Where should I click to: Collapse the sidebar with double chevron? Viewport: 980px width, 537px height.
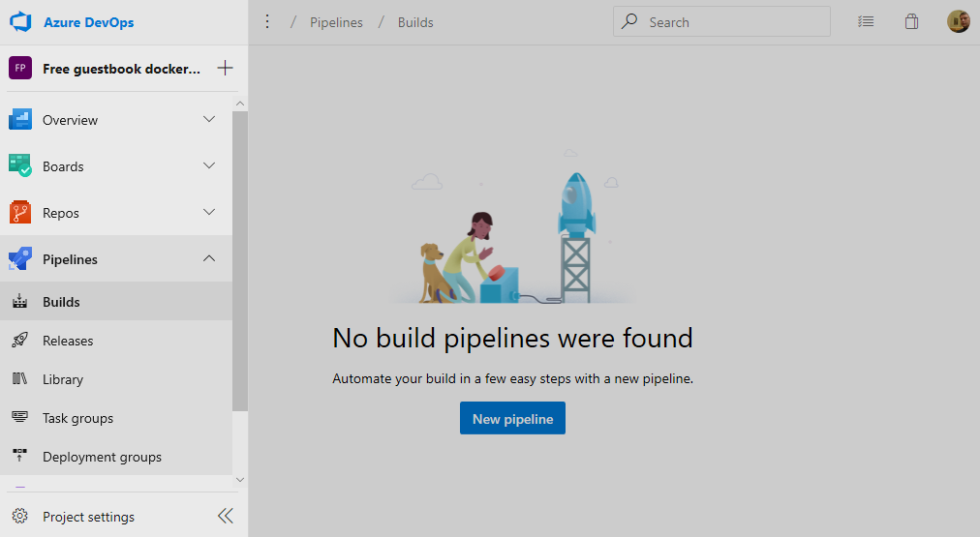pos(226,517)
